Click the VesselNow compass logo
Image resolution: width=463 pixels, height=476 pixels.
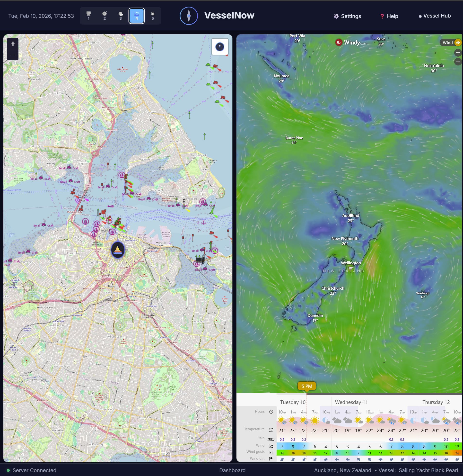tap(189, 16)
